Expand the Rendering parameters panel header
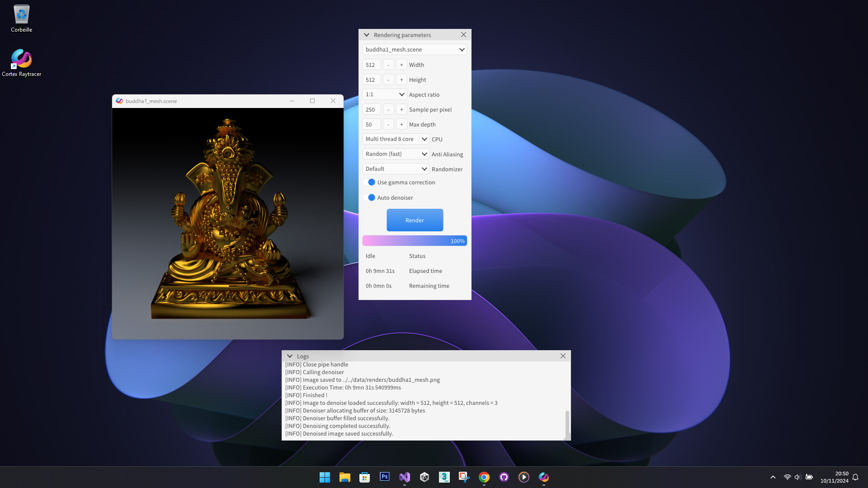This screenshot has width=868, height=488. [366, 34]
